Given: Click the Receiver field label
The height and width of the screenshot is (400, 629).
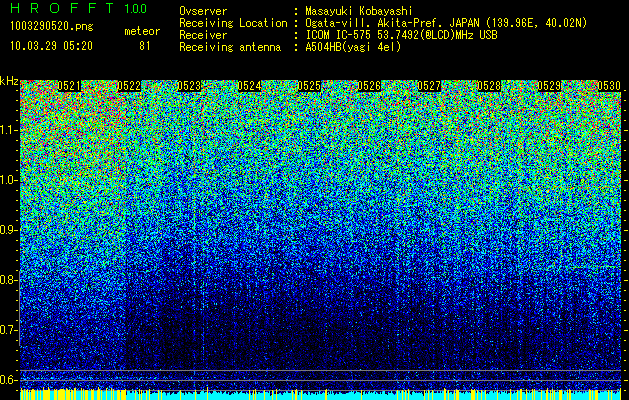Looking at the screenshot, I should [x=203, y=35].
